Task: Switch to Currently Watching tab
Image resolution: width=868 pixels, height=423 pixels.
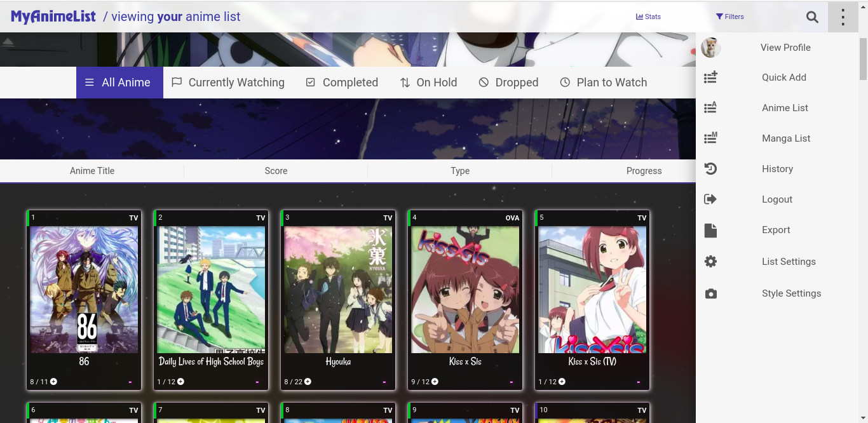Action: click(228, 83)
